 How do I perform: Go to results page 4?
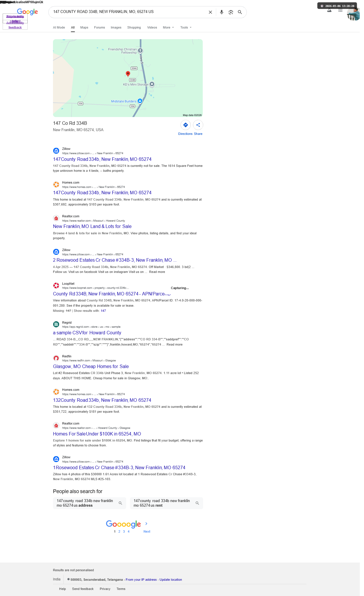[128, 531]
